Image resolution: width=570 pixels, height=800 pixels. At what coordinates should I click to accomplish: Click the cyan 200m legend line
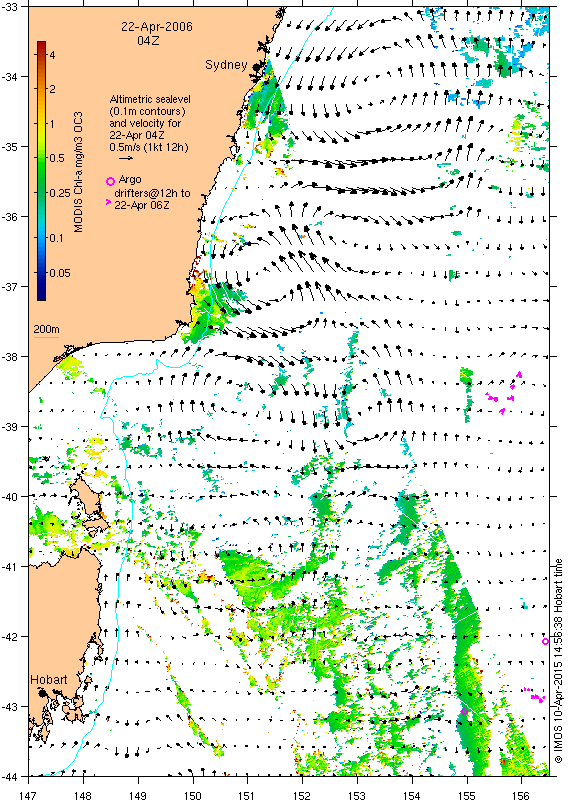46,337
